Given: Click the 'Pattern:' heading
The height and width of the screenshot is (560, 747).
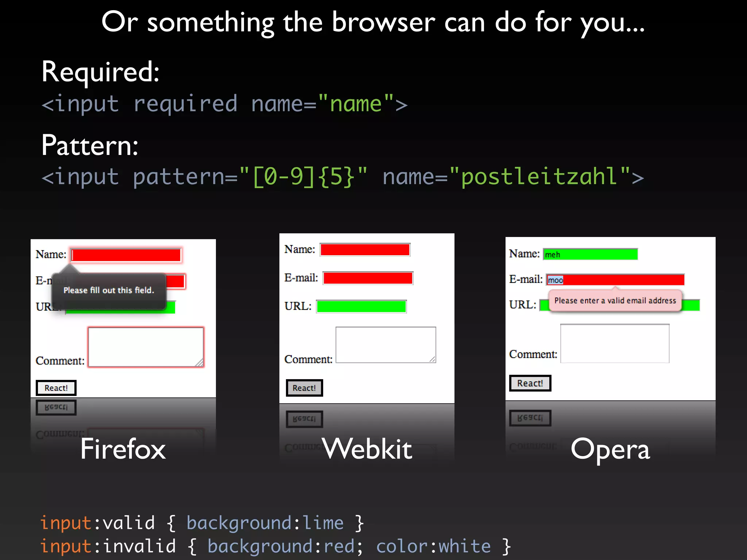Looking at the screenshot, I should tap(90, 145).
